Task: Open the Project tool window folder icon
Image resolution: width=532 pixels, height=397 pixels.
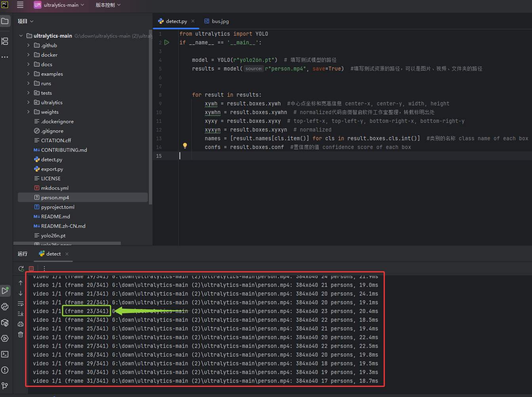Action: point(5,21)
